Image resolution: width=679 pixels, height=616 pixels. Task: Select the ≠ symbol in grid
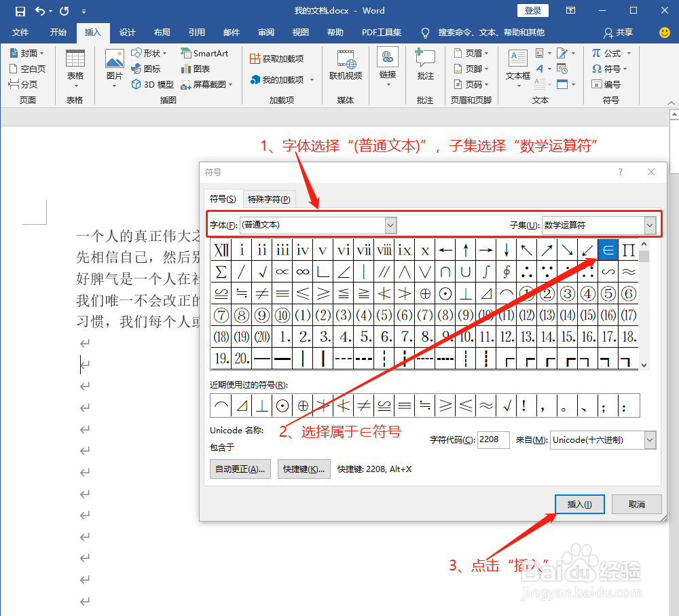(262, 293)
